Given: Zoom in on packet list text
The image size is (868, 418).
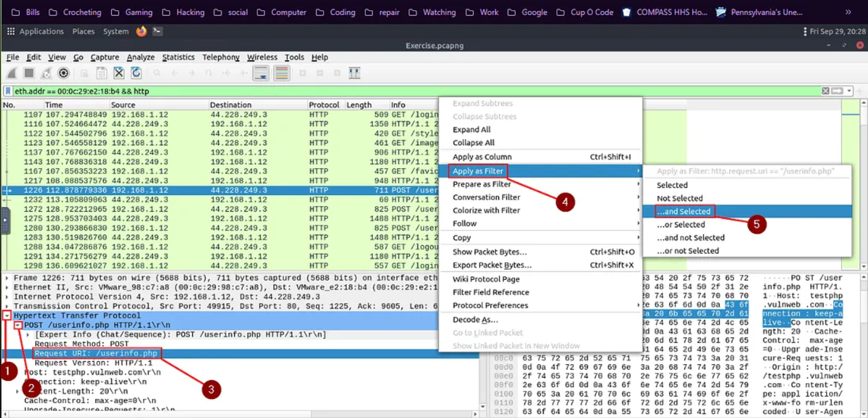Looking at the screenshot, I should [x=303, y=73].
